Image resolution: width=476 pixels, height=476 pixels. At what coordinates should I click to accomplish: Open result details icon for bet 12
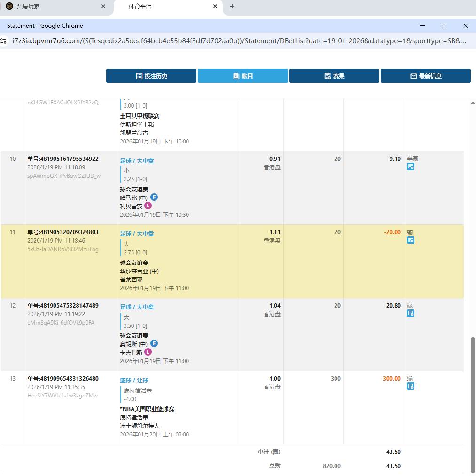410,313
